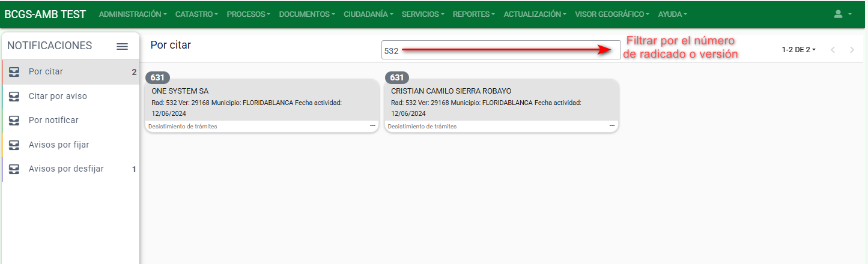
Task: Select Avisos por desfijar in the sidebar
Action: click(x=66, y=169)
